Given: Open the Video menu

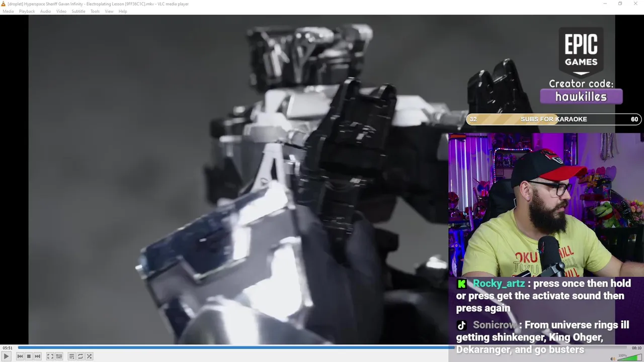Looking at the screenshot, I should 61,11.
